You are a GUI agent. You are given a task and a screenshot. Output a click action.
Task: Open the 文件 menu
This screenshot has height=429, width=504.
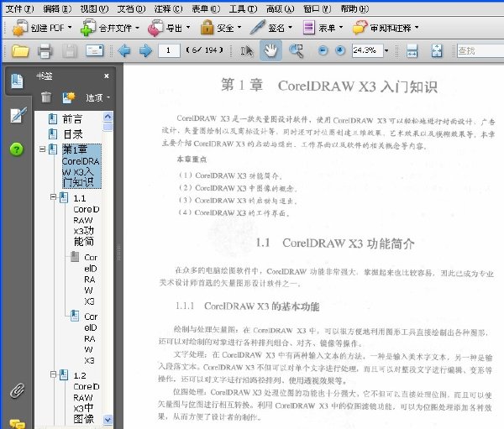click(x=19, y=8)
